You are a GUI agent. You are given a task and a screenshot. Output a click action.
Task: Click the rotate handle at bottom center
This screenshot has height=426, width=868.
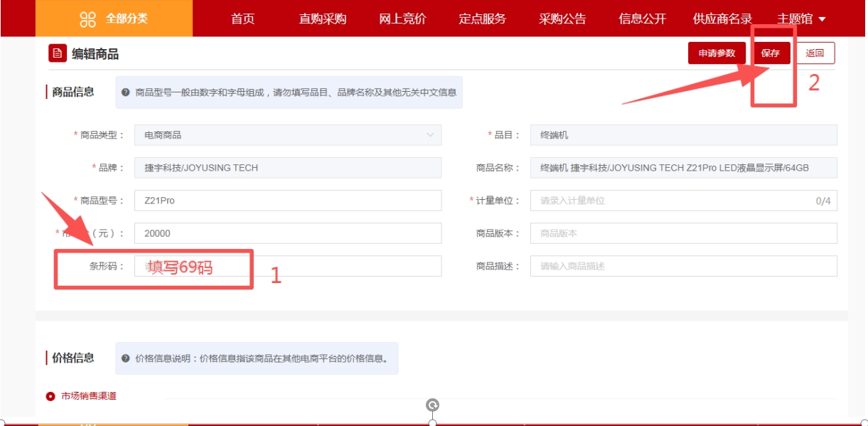pyautogui.click(x=432, y=405)
